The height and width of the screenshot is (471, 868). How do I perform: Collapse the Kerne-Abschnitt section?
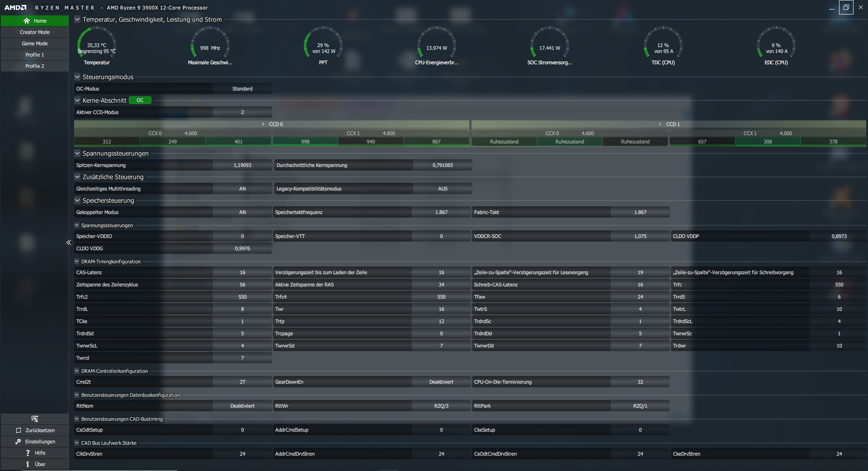coord(77,100)
